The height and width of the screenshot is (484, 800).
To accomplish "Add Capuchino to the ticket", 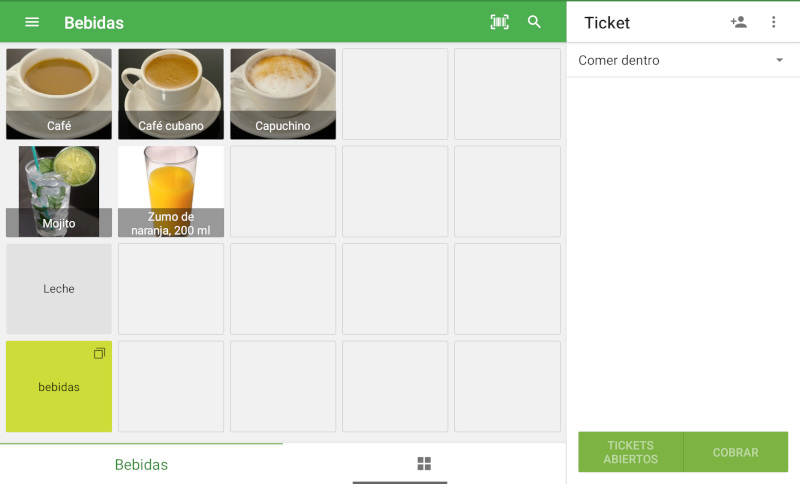I will pos(283,94).
